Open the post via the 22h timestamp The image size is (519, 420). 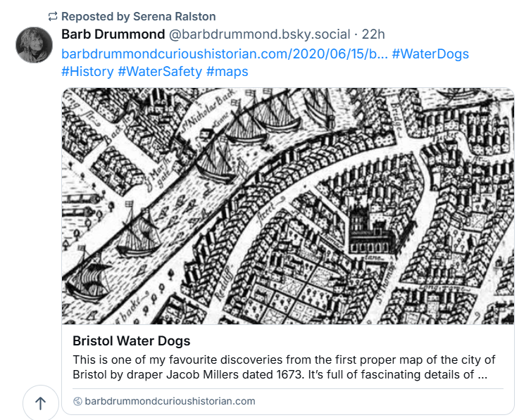click(x=373, y=34)
